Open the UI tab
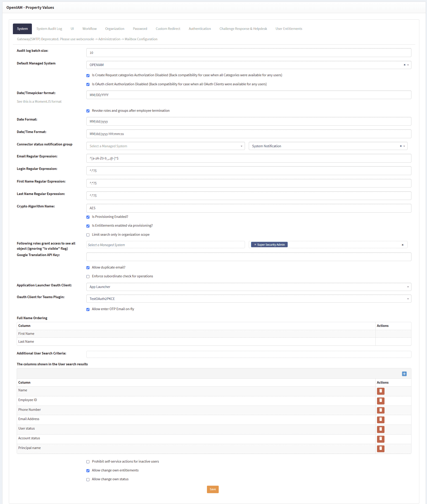Screen dimensions: 427x504 pos(72,29)
